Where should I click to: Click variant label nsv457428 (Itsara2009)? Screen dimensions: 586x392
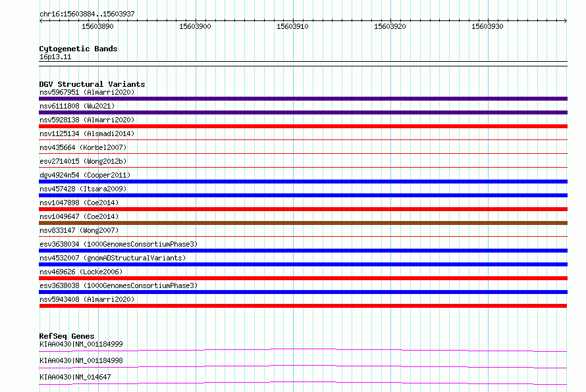83,189
